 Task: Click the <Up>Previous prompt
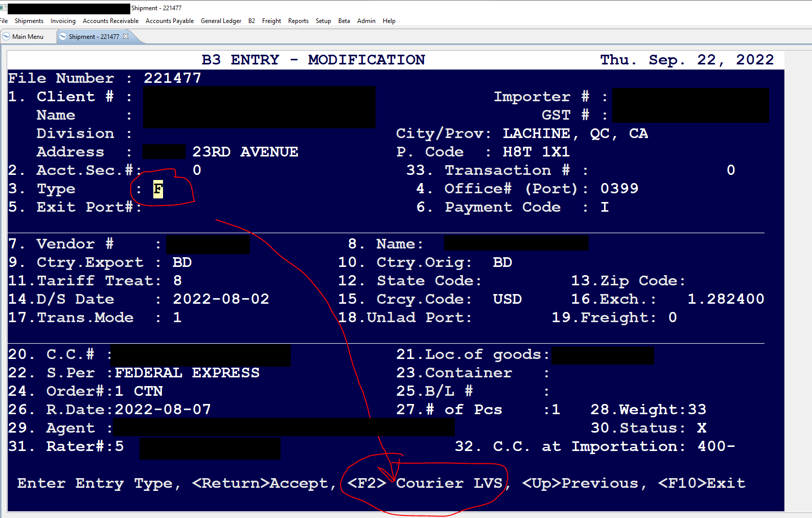580,483
